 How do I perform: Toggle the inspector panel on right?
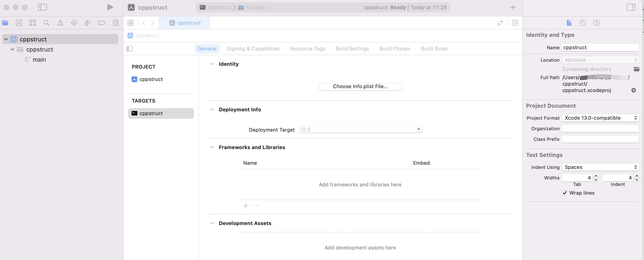pos(631,7)
